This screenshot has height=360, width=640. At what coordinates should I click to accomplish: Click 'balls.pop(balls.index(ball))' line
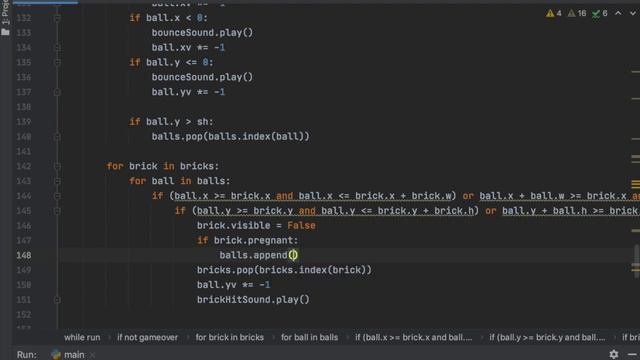231,136
